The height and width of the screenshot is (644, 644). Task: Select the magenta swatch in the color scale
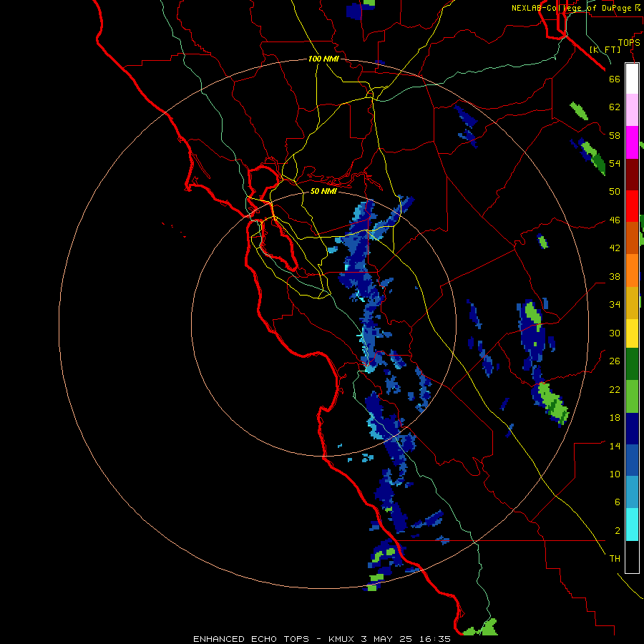point(632,142)
